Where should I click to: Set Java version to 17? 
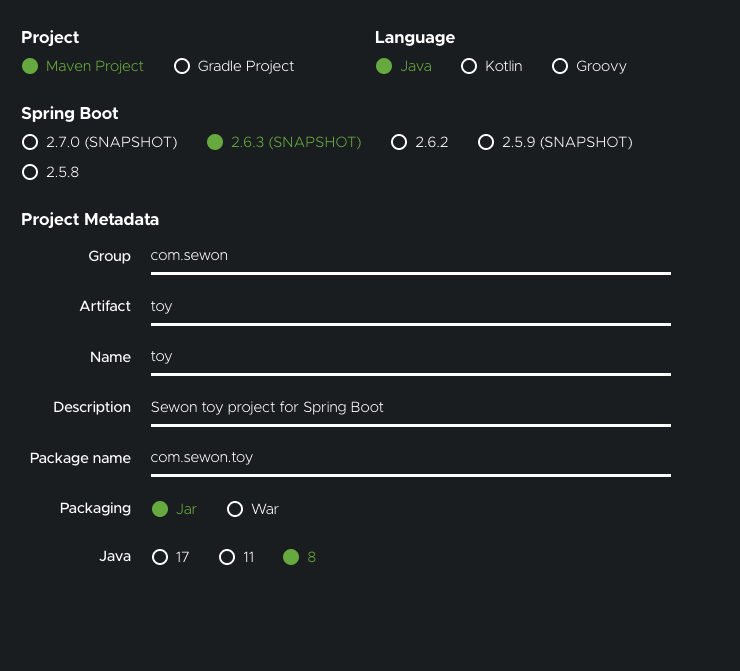[x=160, y=557]
